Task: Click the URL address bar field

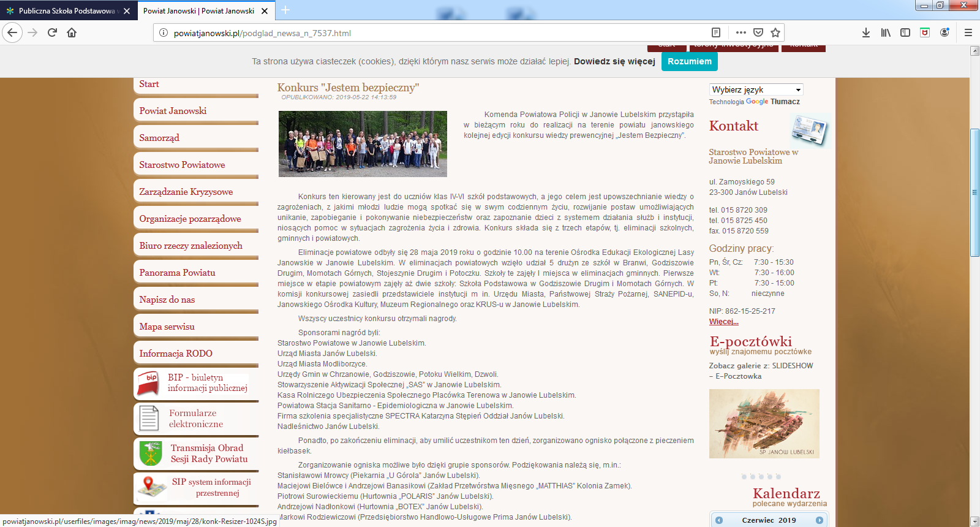Action: click(x=429, y=33)
